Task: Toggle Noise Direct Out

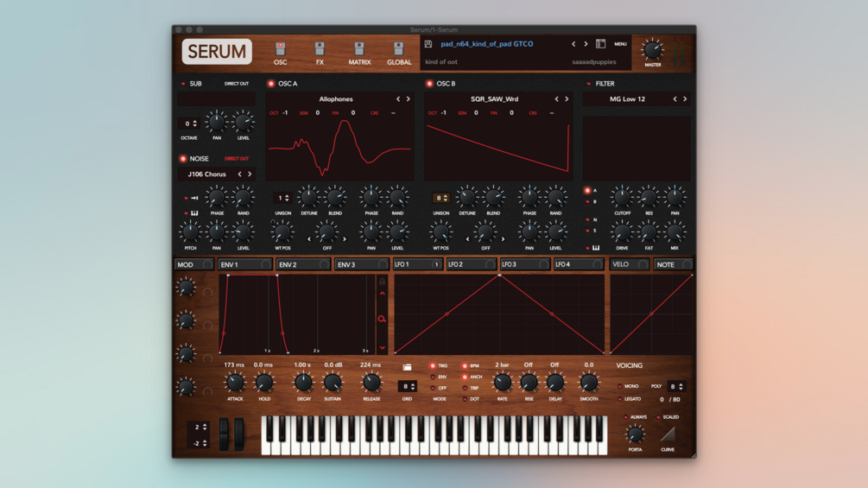Action: coord(237,159)
